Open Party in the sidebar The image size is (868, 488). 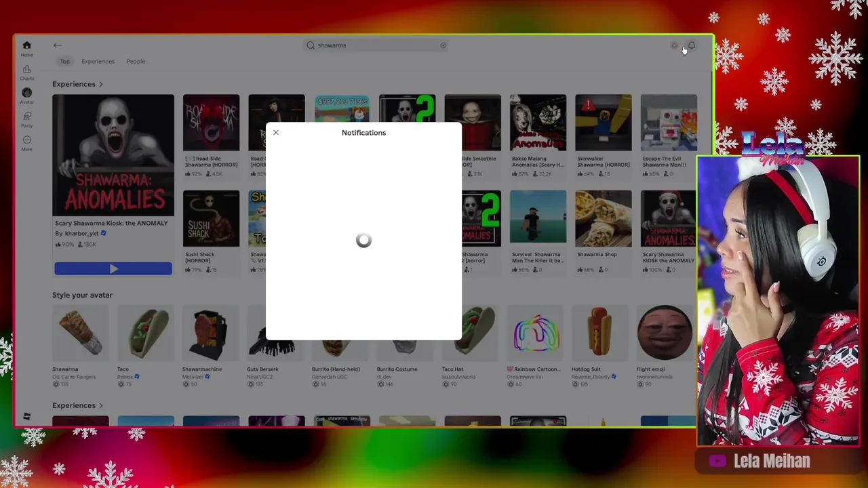(26, 119)
